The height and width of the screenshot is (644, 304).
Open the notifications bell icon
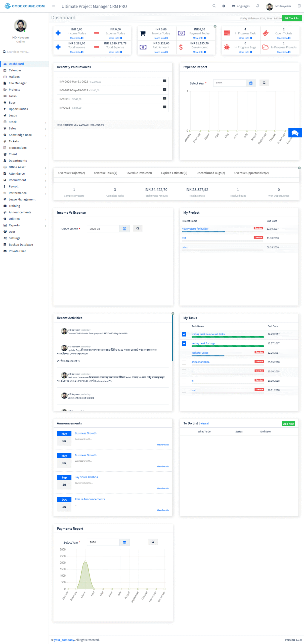point(257,6)
